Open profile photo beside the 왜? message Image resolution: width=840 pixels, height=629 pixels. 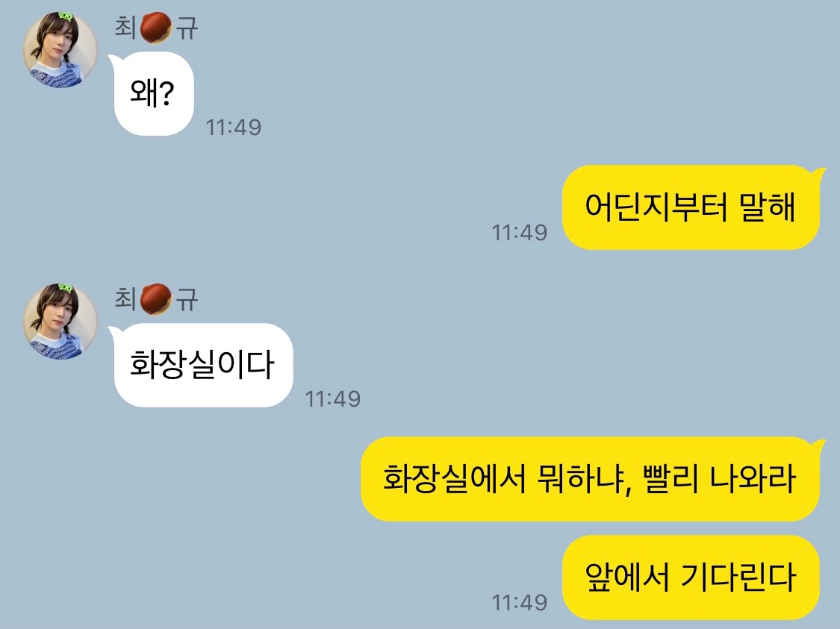pos(60,50)
